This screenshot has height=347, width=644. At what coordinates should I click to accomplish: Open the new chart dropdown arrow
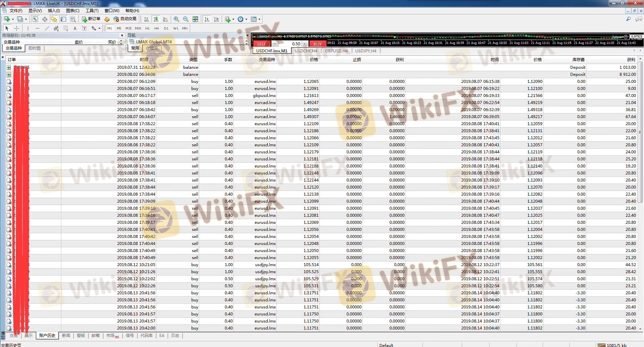[13, 19]
